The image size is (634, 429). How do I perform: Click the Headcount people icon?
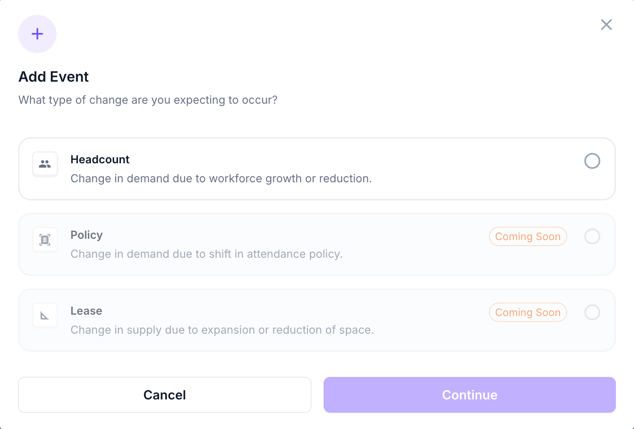click(x=45, y=164)
